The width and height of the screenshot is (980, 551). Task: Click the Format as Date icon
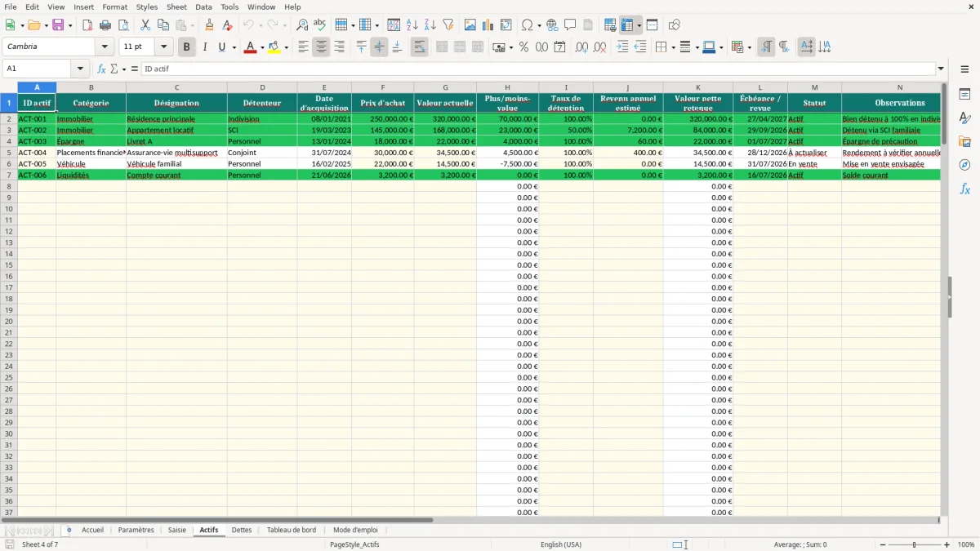559,47
